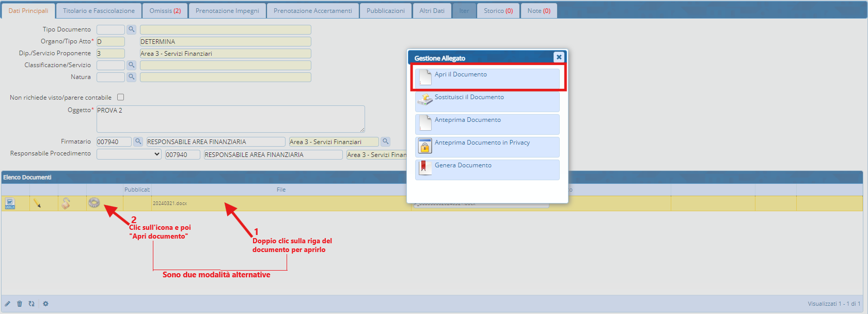The width and height of the screenshot is (868, 314).
Task: Toggle the Non richiede visto/parere contabile checkbox
Action: pos(120,97)
